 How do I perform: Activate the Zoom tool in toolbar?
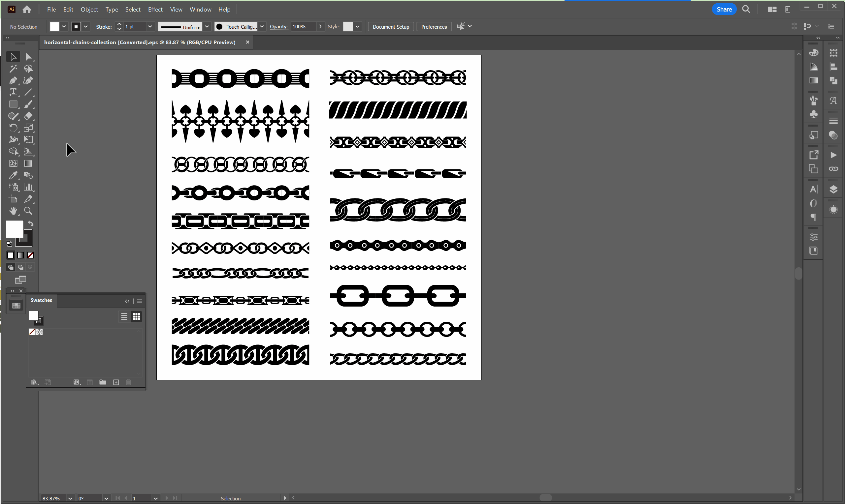tap(28, 211)
